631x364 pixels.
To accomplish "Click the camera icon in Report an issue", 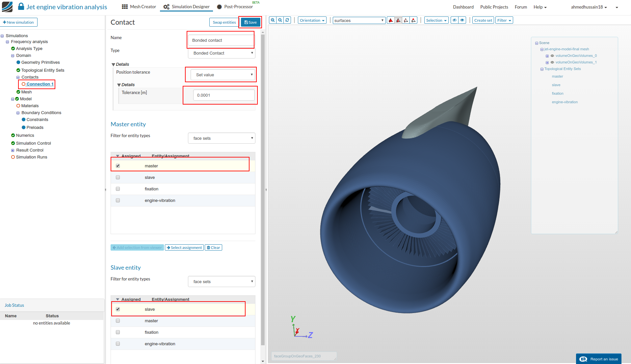I will [x=583, y=359].
